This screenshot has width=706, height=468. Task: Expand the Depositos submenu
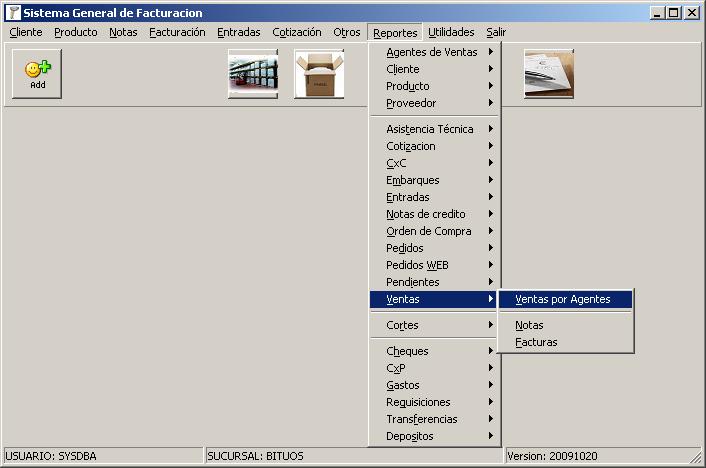coord(434,436)
